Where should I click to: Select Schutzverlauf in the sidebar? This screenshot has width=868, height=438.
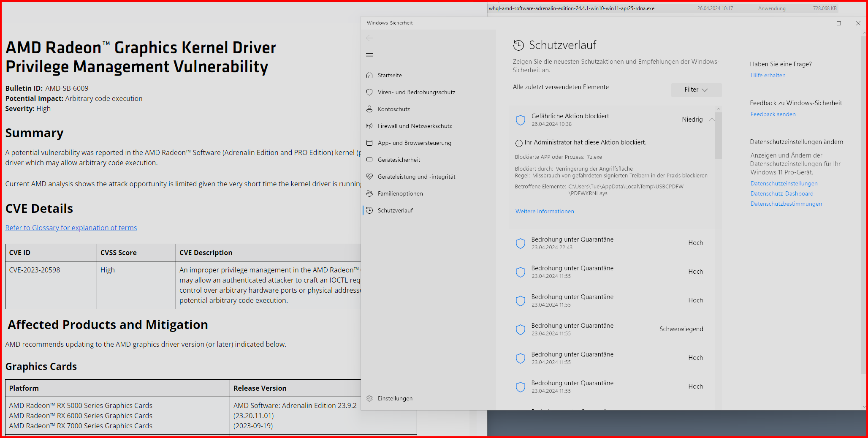[x=395, y=210]
